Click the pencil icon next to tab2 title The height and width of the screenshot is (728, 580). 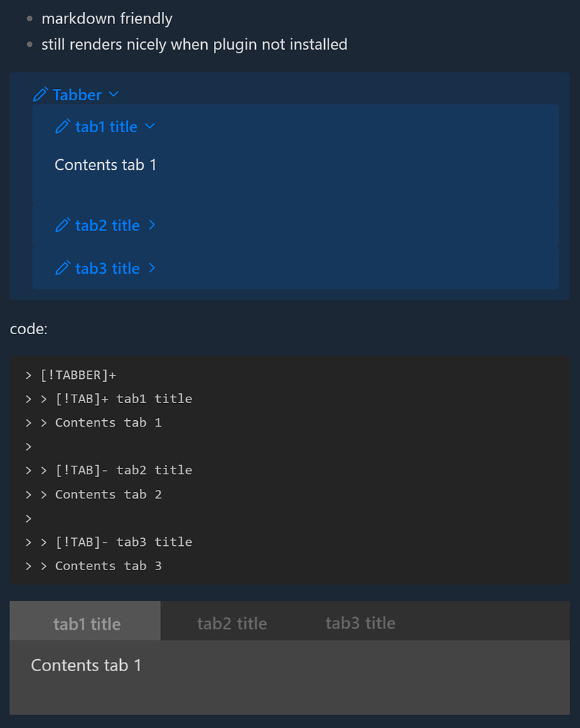(x=63, y=225)
